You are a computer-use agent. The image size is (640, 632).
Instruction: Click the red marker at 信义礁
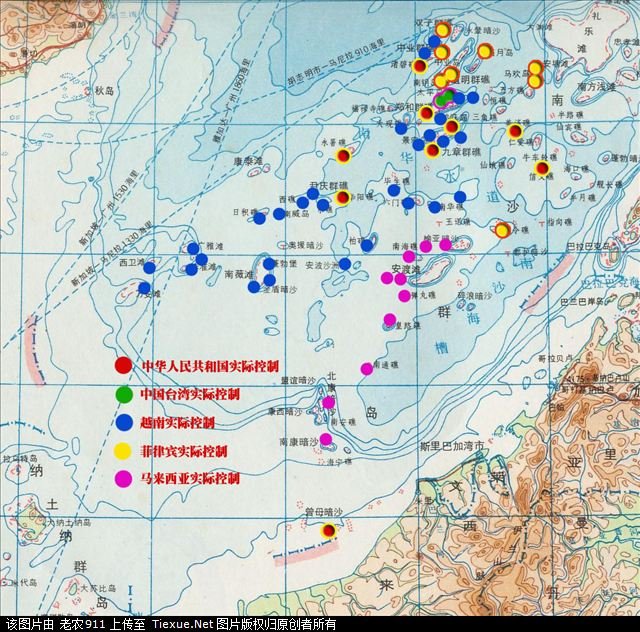point(542,168)
